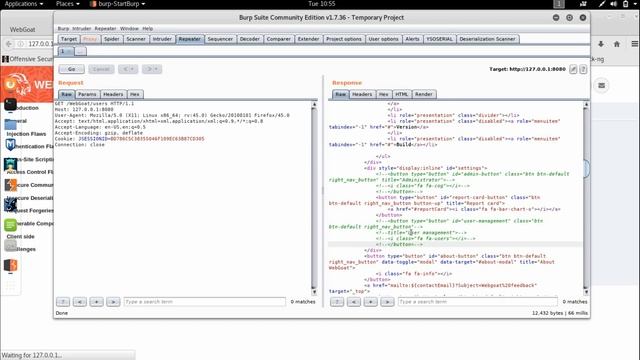Click request search previous match button
Screen dimensions: 640x360
point(80,302)
